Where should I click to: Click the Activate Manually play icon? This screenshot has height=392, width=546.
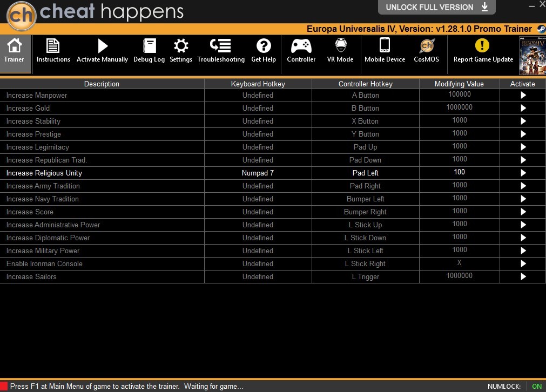pos(103,45)
